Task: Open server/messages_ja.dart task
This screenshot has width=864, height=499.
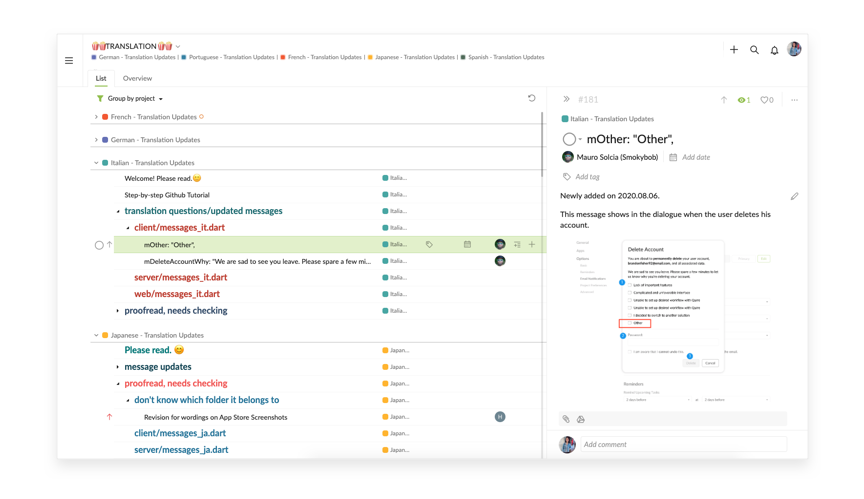Action: click(x=181, y=449)
